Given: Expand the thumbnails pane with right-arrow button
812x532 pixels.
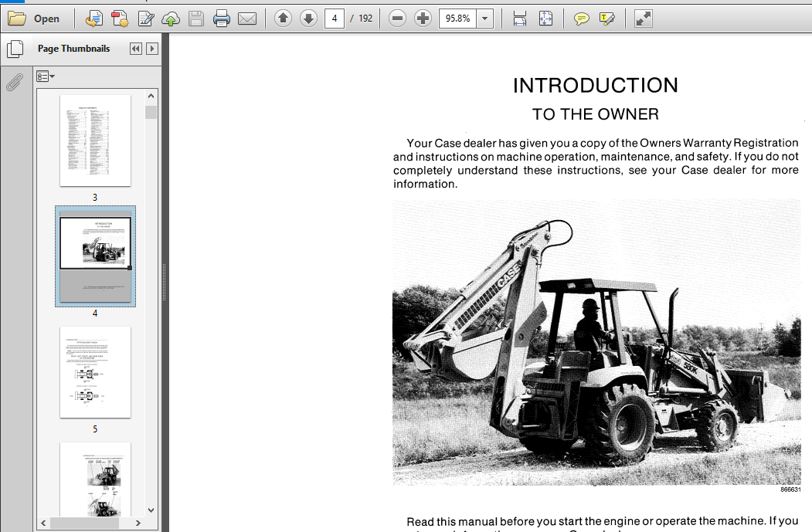Looking at the screenshot, I should click(x=151, y=49).
